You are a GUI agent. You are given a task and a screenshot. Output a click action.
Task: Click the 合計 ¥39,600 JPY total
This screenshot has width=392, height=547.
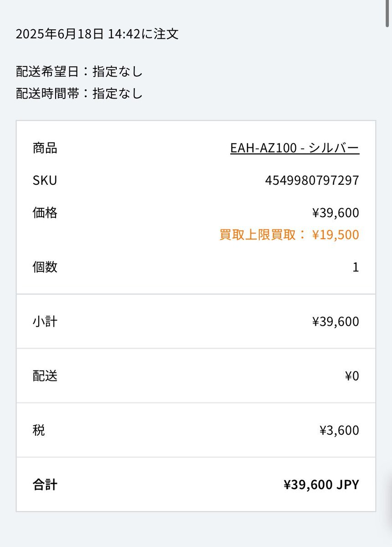pos(321,484)
